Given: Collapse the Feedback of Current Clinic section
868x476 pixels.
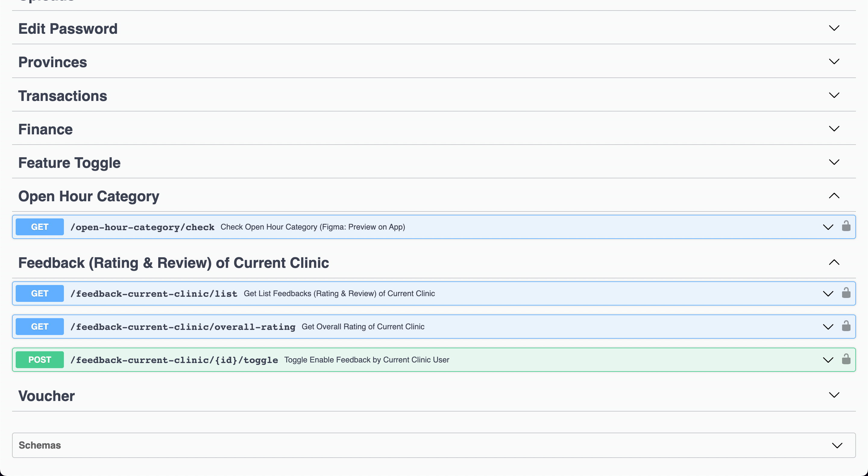Looking at the screenshot, I should point(834,262).
